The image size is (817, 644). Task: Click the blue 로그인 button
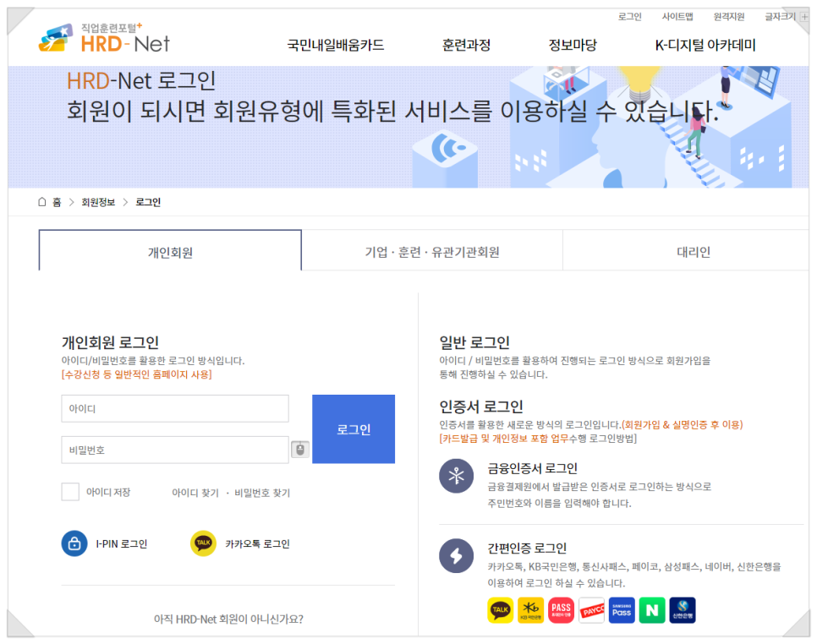354,429
